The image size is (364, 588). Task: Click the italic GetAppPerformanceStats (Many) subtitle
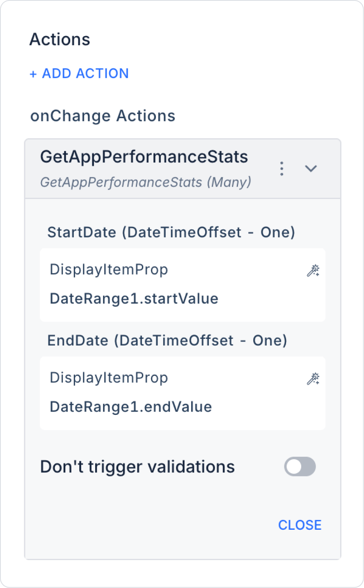tap(146, 182)
